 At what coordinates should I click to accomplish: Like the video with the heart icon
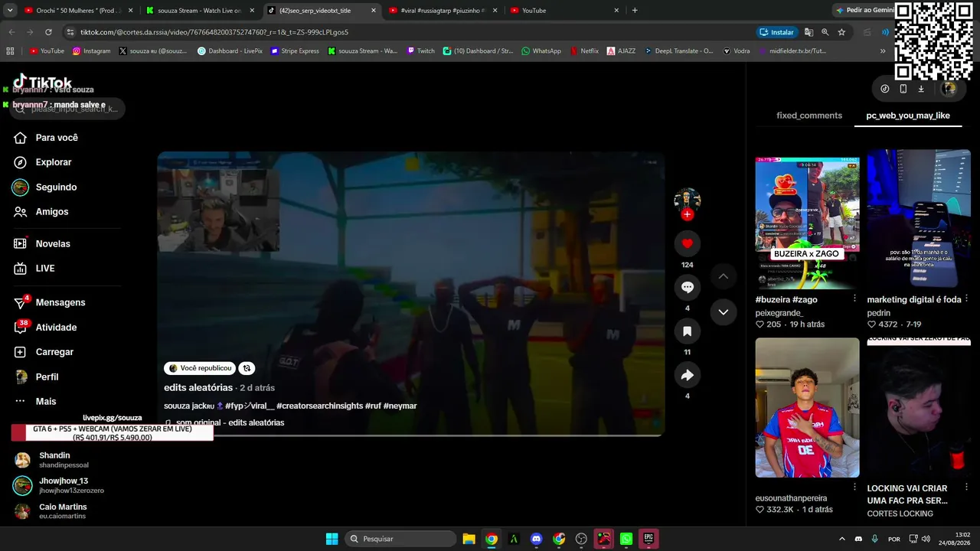687,243
